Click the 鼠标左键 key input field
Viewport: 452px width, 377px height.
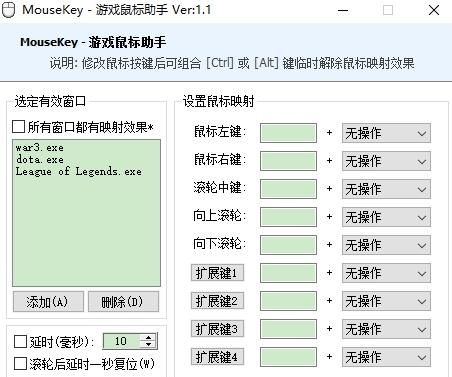(x=288, y=133)
